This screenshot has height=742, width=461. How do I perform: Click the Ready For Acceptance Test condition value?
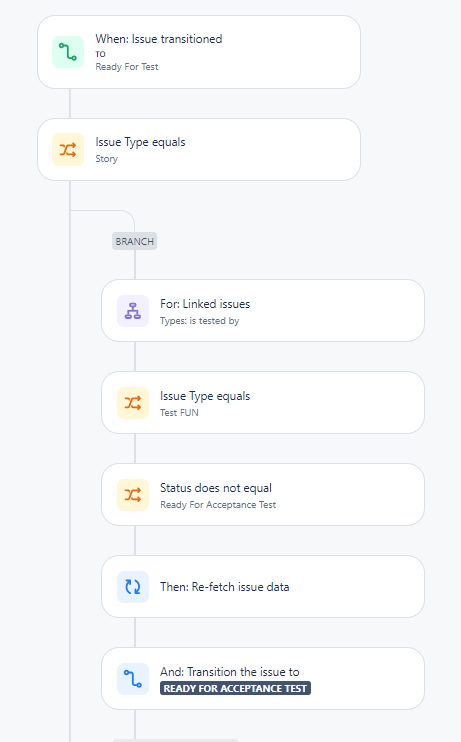click(x=218, y=505)
